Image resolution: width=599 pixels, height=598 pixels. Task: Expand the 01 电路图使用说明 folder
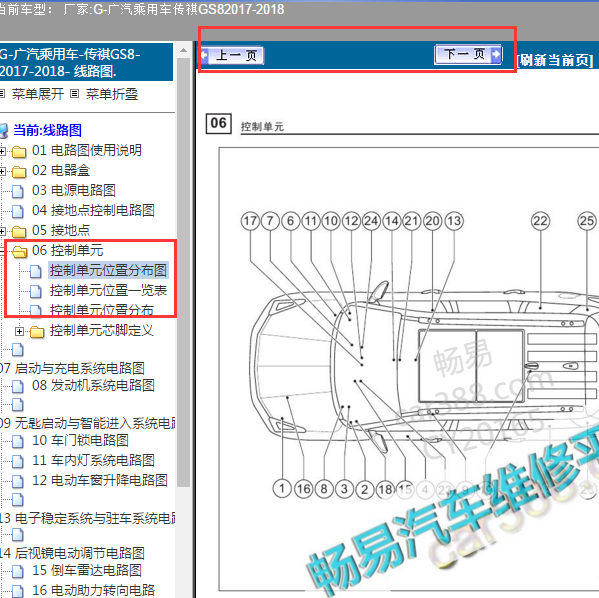click(2, 152)
